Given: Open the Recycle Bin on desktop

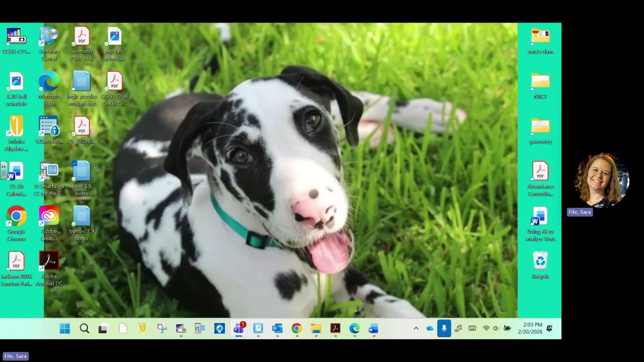Looking at the screenshot, I should coord(540,265).
